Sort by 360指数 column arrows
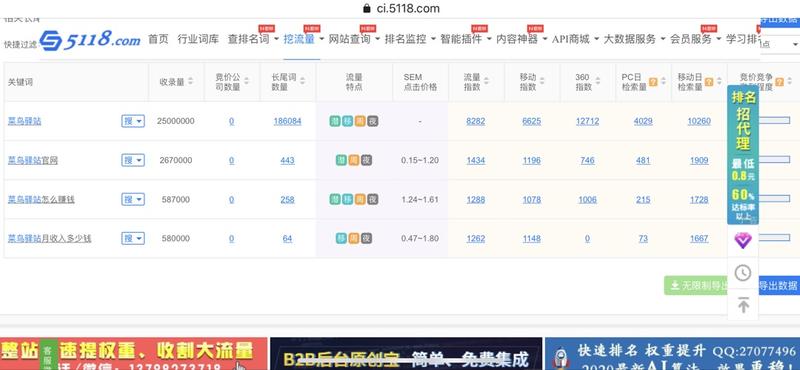Screen dimensions: 800x370 [x=598, y=82]
